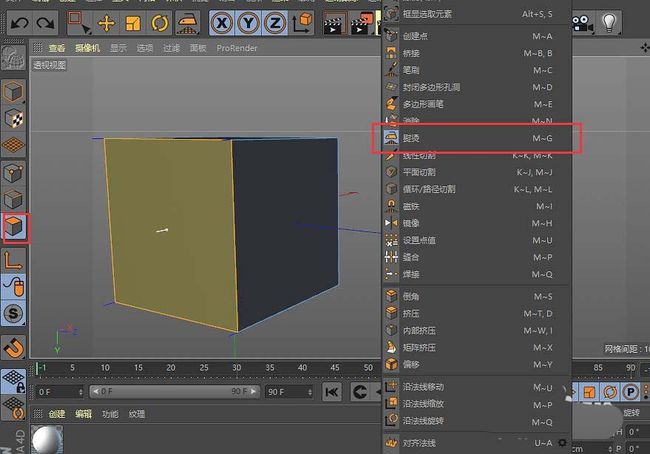
Task: Open the 创建 menu in the material manager
Action: pyautogui.click(x=57, y=414)
